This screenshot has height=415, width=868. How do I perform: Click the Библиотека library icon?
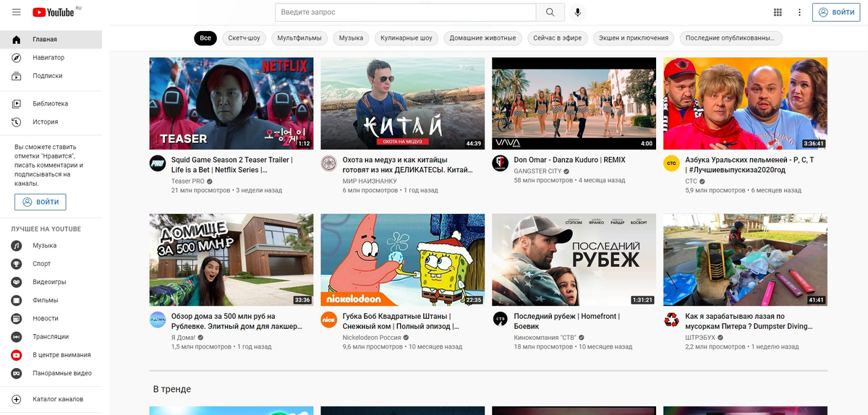pyautogui.click(x=17, y=104)
